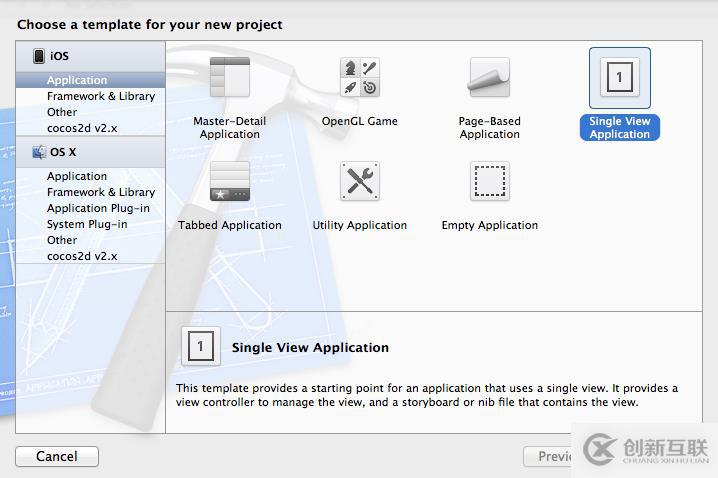Select Application Plug-in category
718x478 pixels.
click(90, 208)
